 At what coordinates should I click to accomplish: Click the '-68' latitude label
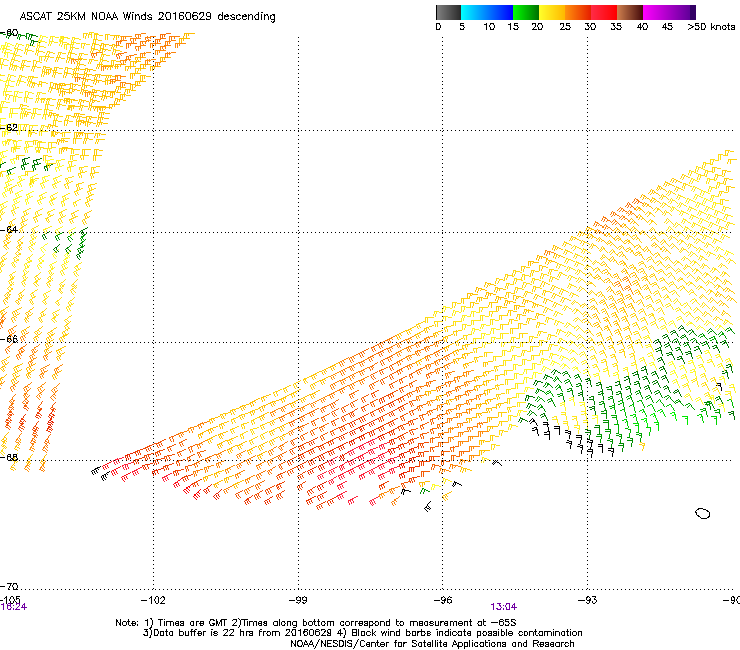[9, 458]
